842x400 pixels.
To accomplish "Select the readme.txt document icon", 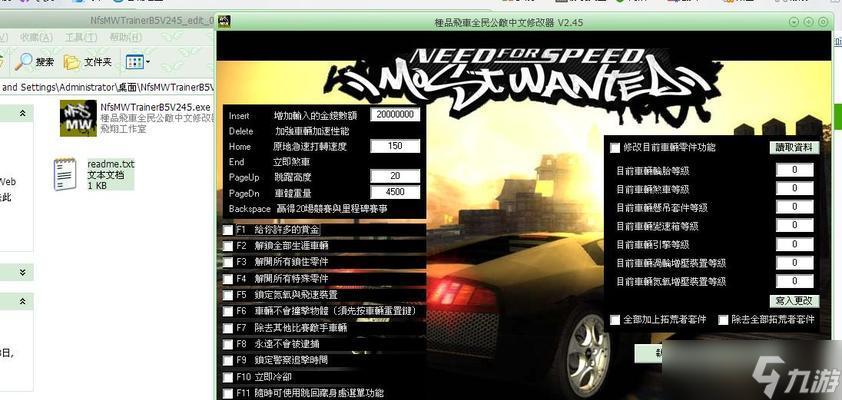I will tap(67, 173).
